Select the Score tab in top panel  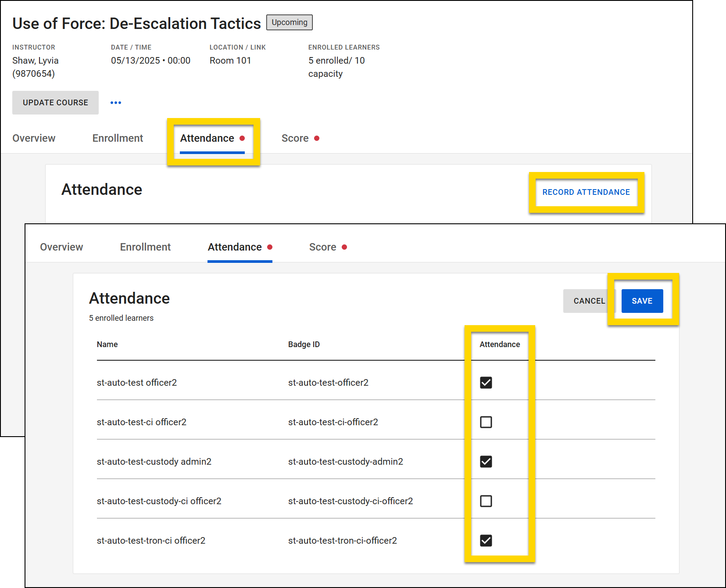(295, 138)
